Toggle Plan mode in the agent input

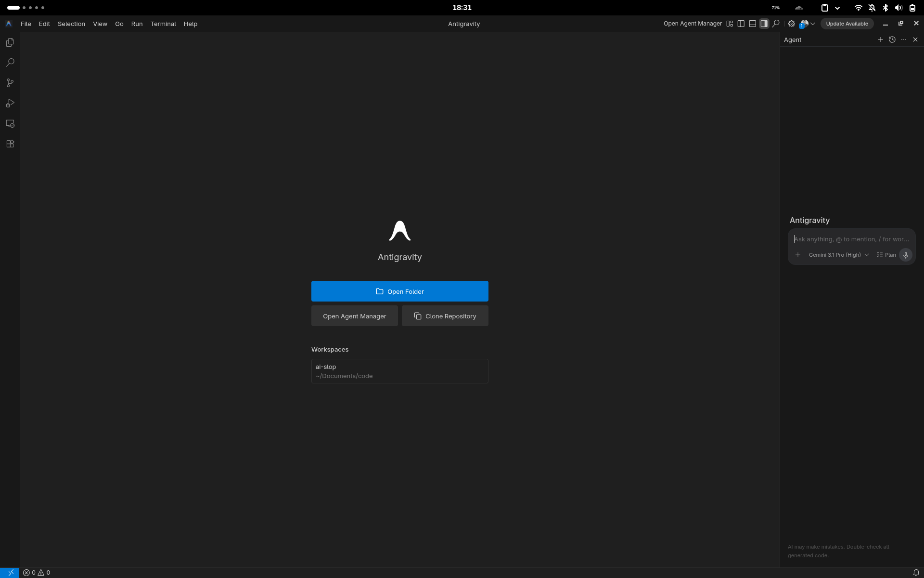[x=886, y=255]
